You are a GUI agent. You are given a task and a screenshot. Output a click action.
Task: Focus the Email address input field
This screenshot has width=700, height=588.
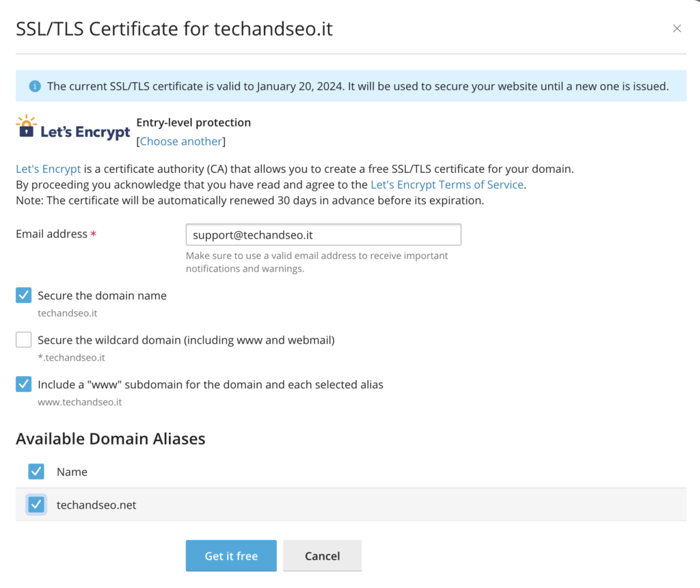pos(323,235)
